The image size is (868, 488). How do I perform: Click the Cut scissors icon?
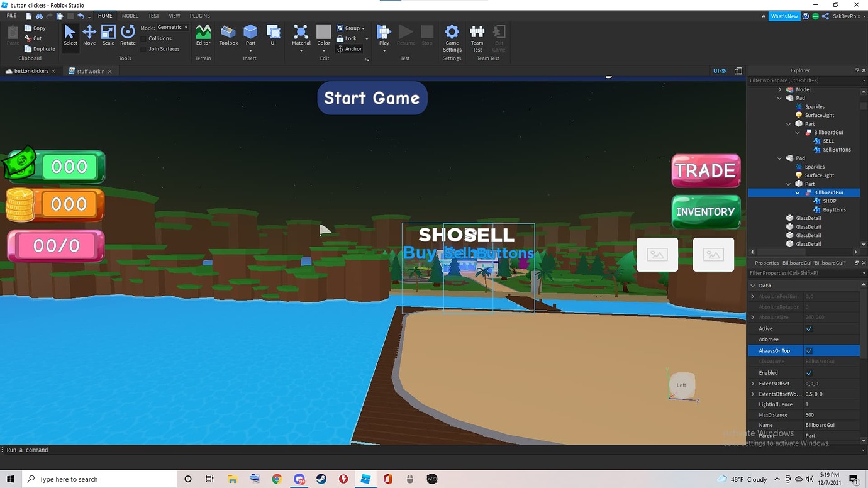tap(28, 38)
